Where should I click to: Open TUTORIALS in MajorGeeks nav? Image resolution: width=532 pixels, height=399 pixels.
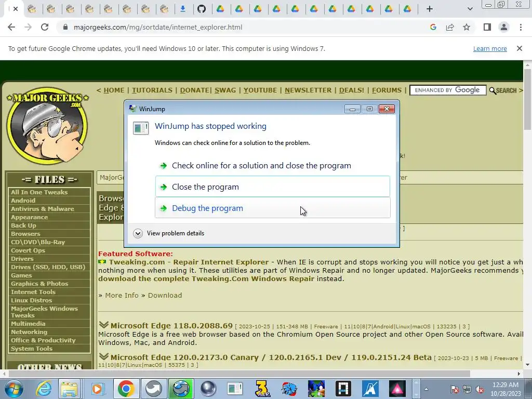point(152,90)
